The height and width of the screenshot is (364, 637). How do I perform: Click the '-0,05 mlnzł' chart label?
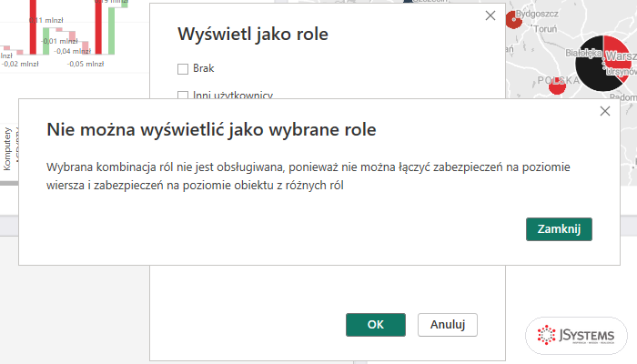pyautogui.click(x=86, y=64)
